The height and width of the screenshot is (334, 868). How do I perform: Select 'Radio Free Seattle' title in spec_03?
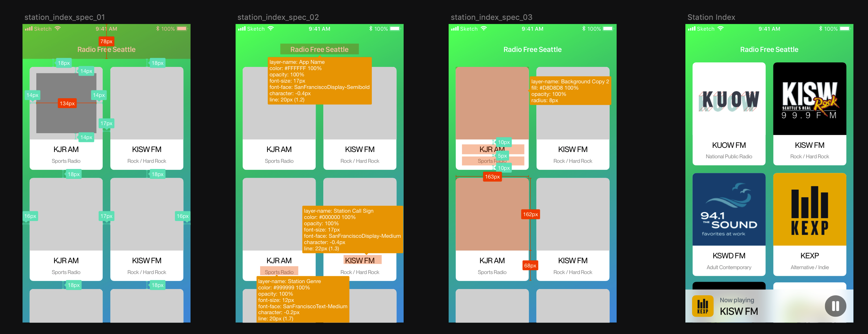point(532,50)
